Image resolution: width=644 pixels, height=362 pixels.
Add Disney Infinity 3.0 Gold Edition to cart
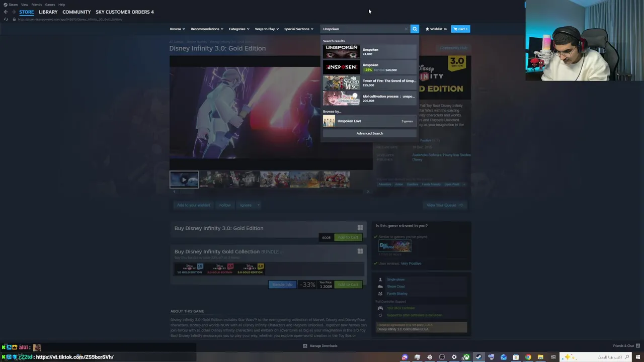[x=348, y=237]
